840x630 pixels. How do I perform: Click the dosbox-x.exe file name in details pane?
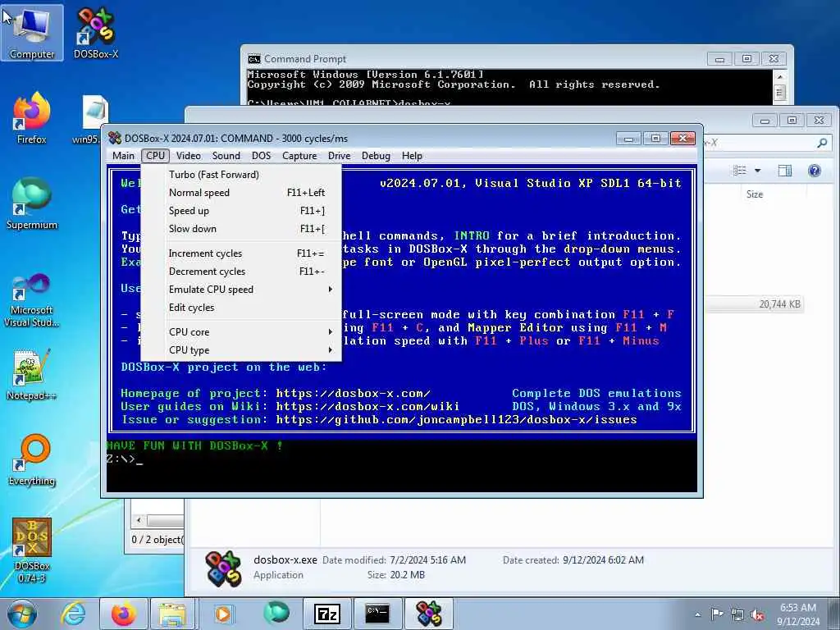[x=285, y=559]
